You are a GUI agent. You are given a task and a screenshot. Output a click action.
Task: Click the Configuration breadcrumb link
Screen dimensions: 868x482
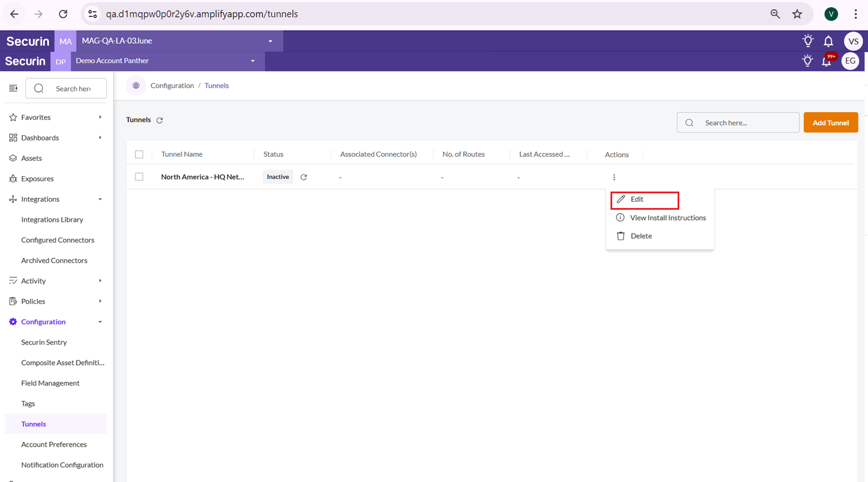point(172,85)
